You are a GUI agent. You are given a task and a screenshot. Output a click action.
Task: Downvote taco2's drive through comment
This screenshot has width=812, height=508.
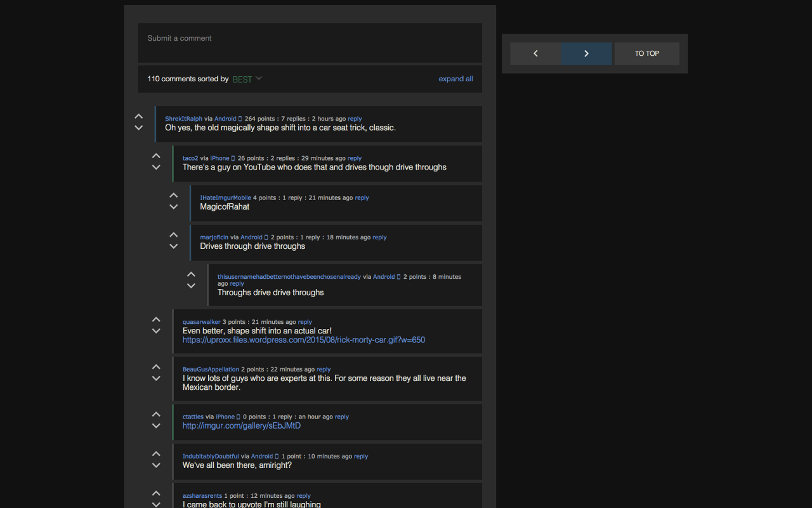coord(156,167)
